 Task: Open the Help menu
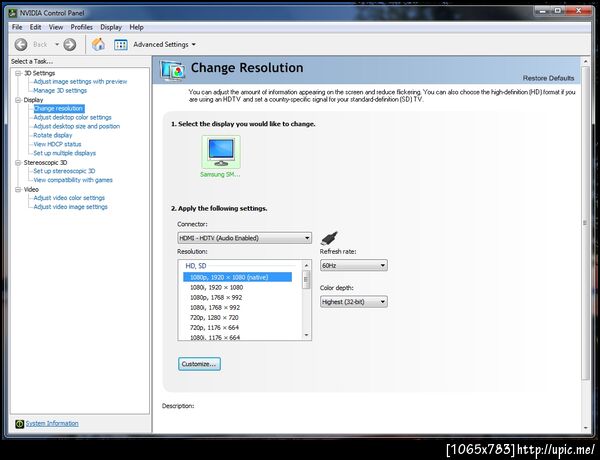(136, 27)
